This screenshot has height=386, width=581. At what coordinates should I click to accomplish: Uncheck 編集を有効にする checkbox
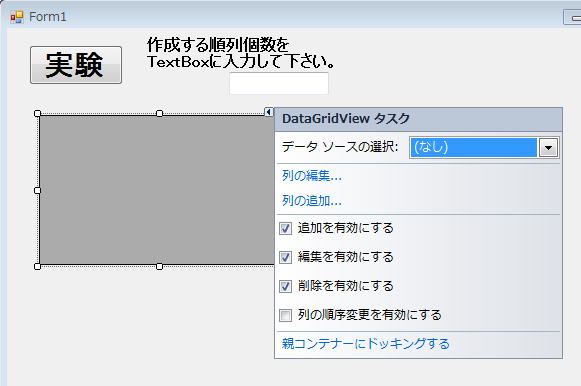[285, 257]
